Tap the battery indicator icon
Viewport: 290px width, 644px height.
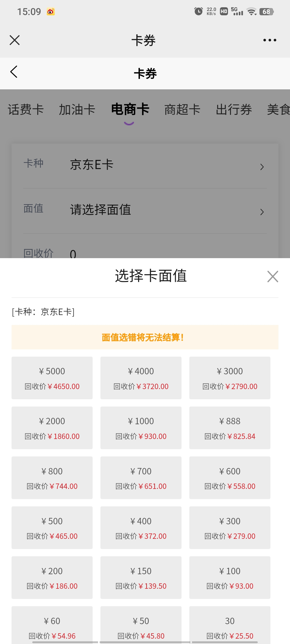pos(266,12)
